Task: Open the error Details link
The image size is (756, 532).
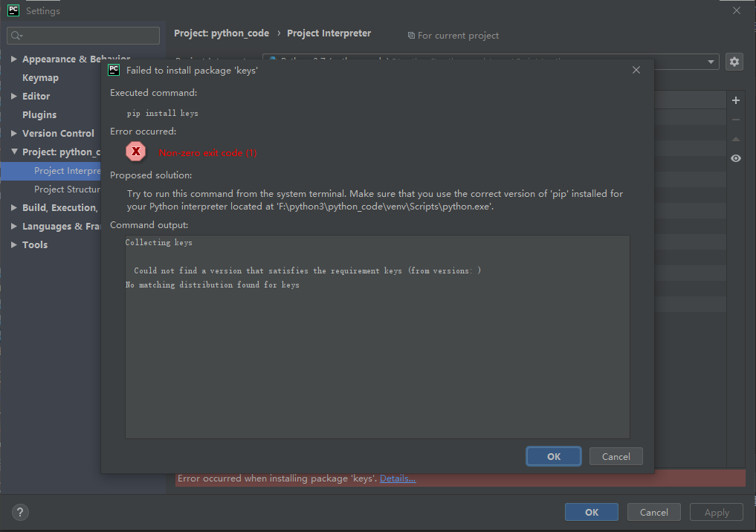Action: click(x=398, y=479)
